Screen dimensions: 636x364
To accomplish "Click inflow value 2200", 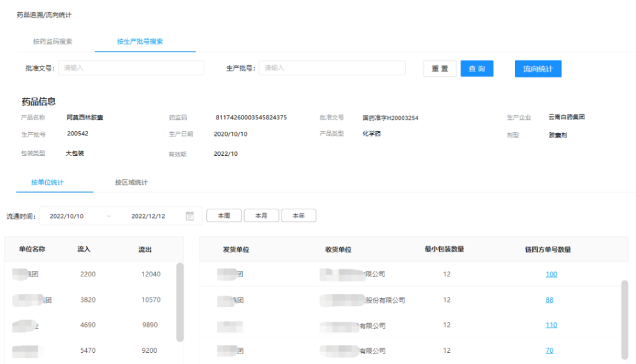I will coord(88,275).
